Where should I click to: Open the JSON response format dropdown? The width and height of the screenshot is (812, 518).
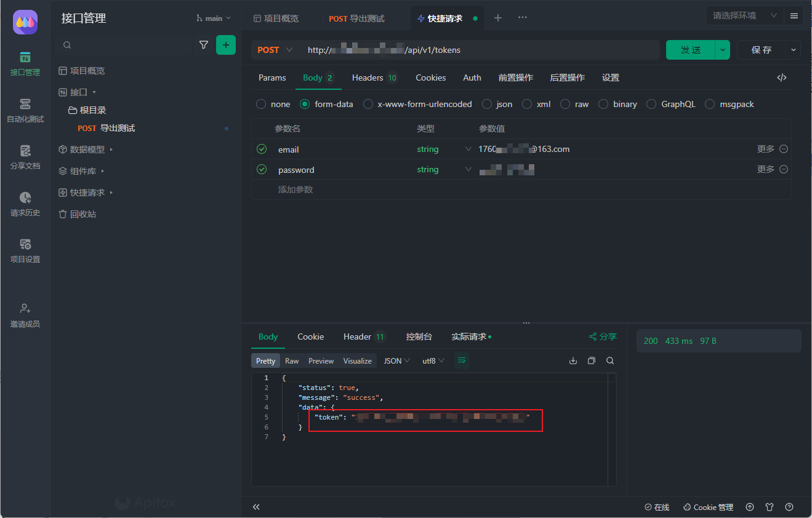(x=397, y=361)
